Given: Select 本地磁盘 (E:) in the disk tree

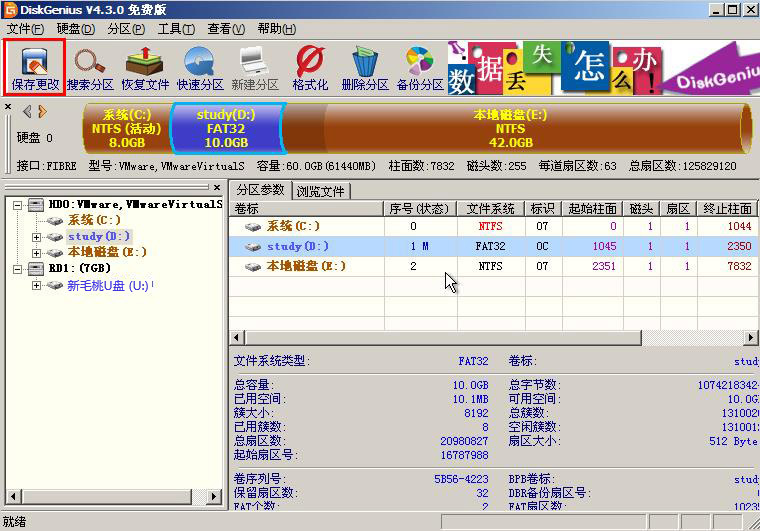Looking at the screenshot, I should [107, 252].
